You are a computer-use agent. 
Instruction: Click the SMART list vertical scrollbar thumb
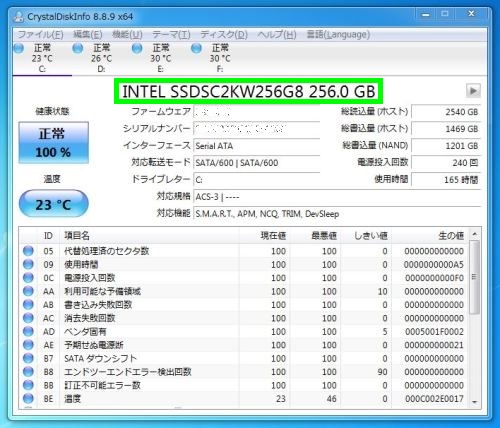coord(474,277)
